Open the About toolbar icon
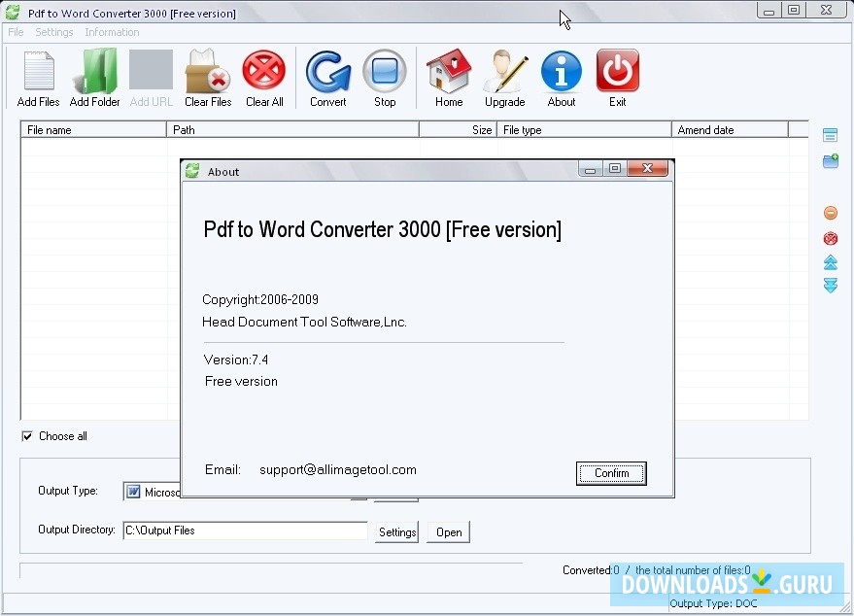 561,78
